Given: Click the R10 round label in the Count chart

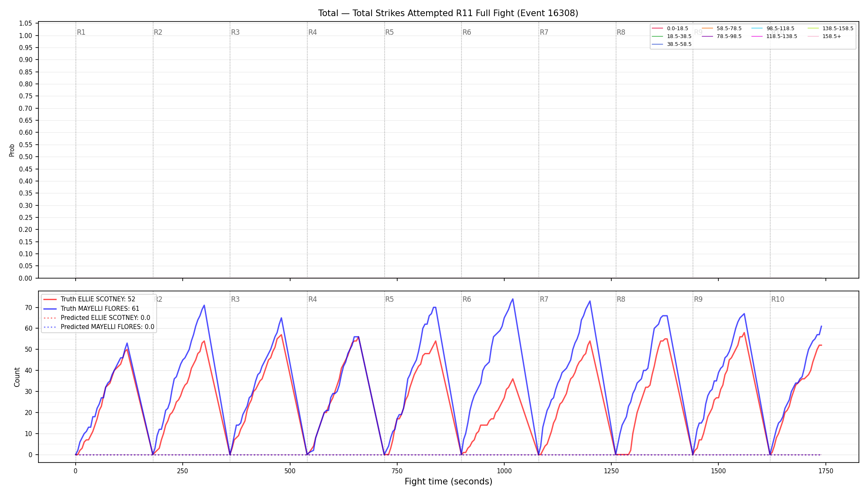Looking at the screenshot, I should pos(777,299).
